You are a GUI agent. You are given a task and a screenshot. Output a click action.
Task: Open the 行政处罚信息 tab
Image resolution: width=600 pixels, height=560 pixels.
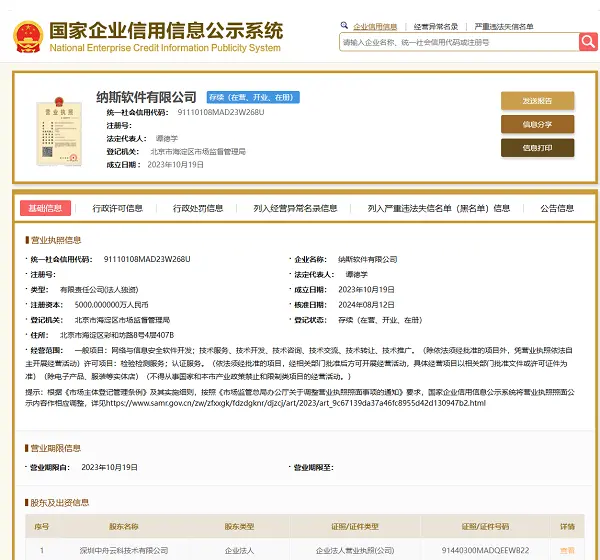198,208
